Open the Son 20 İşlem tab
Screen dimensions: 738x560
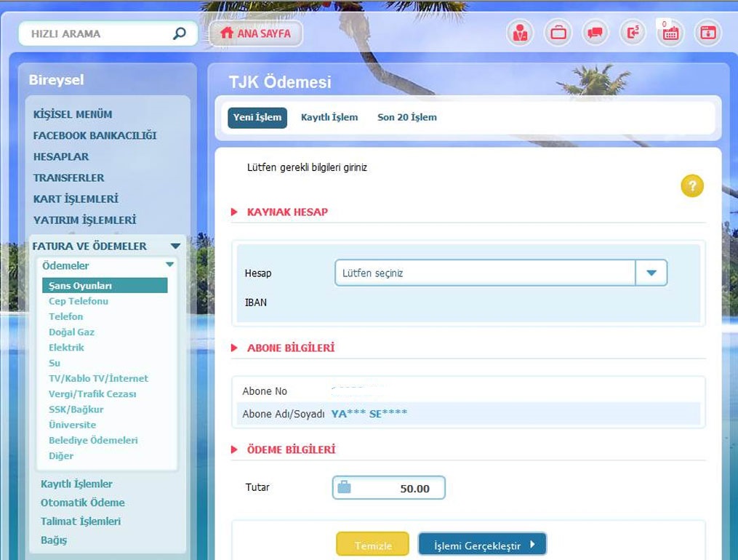tap(407, 117)
